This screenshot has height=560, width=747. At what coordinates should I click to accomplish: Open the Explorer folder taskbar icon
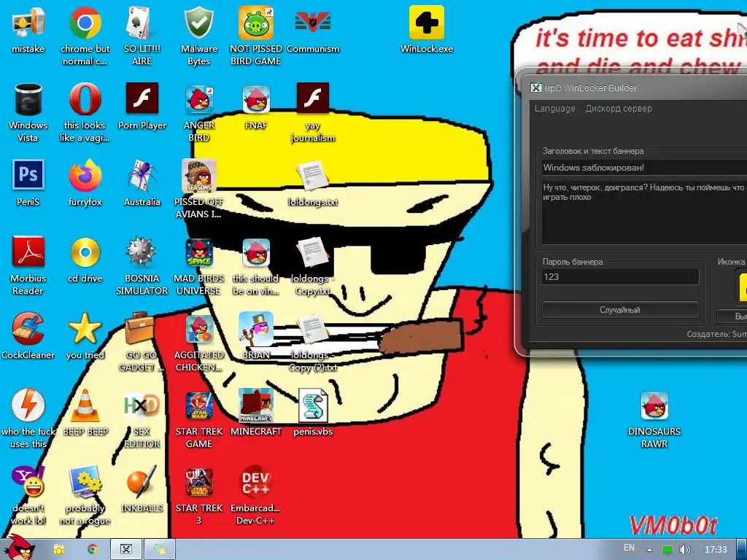[x=59, y=550]
